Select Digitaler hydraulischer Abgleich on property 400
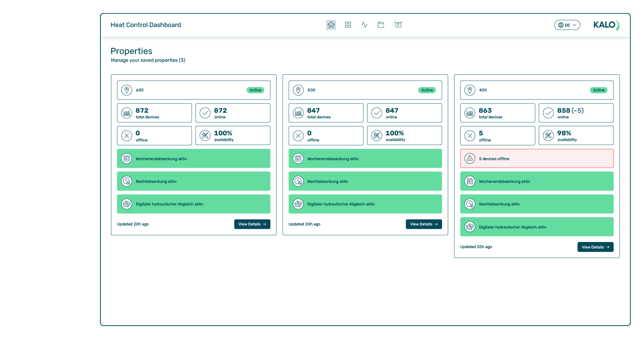This screenshot has width=644, height=339. (537, 227)
